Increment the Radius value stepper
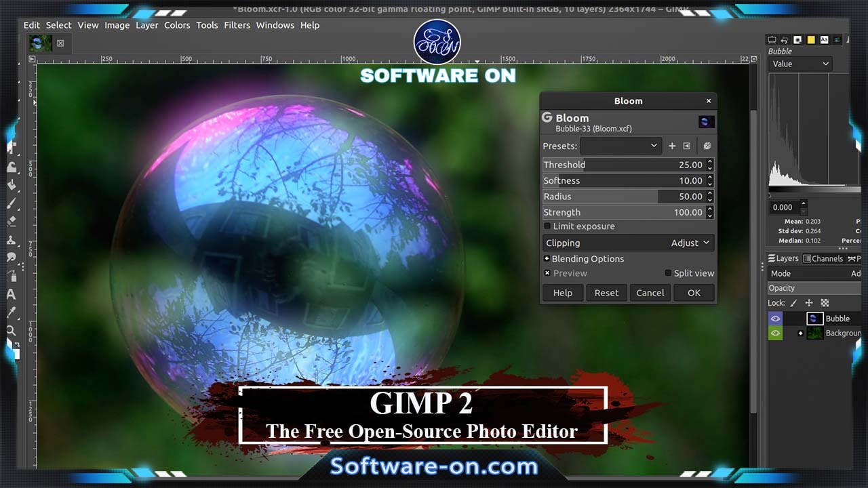Image resolution: width=868 pixels, height=488 pixels. pyautogui.click(x=710, y=193)
